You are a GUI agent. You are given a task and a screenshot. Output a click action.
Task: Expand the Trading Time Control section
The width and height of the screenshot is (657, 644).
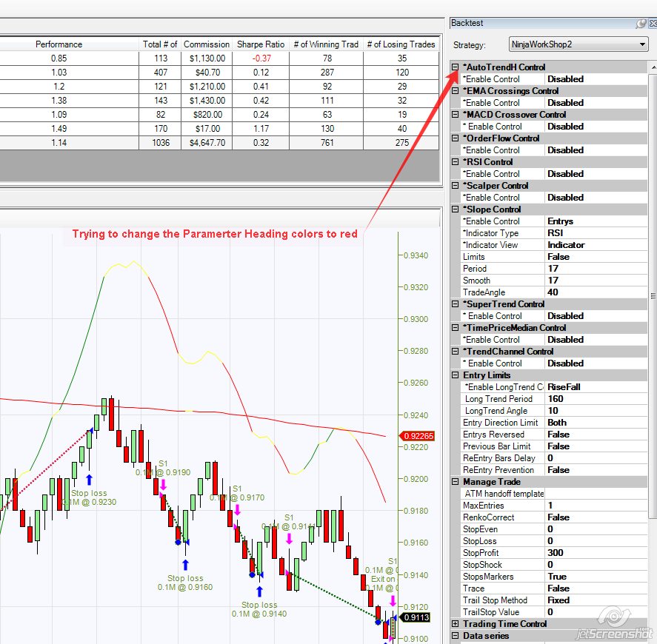click(x=455, y=624)
